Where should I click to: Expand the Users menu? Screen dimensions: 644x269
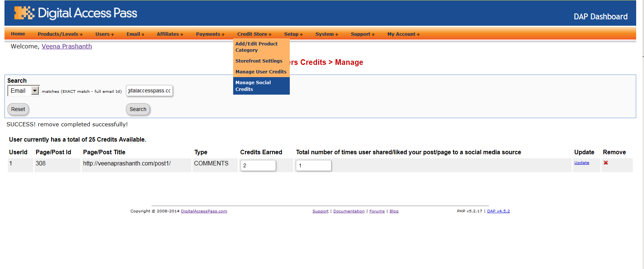[x=104, y=34]
